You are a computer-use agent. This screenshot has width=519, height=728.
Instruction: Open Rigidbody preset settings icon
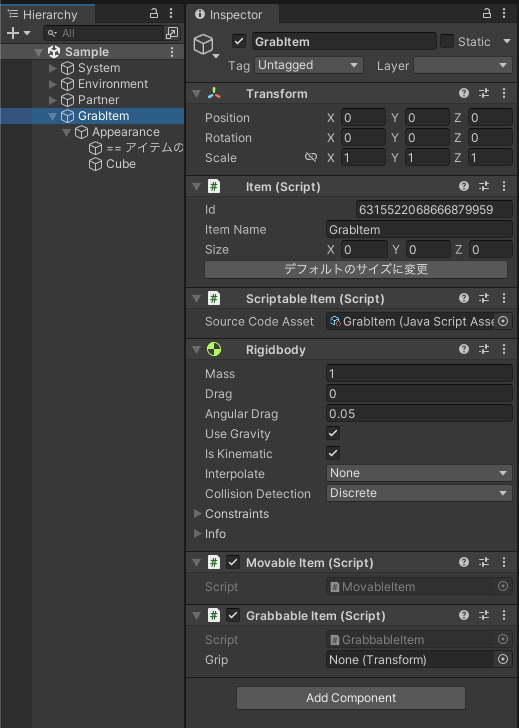tap(484, 349)
